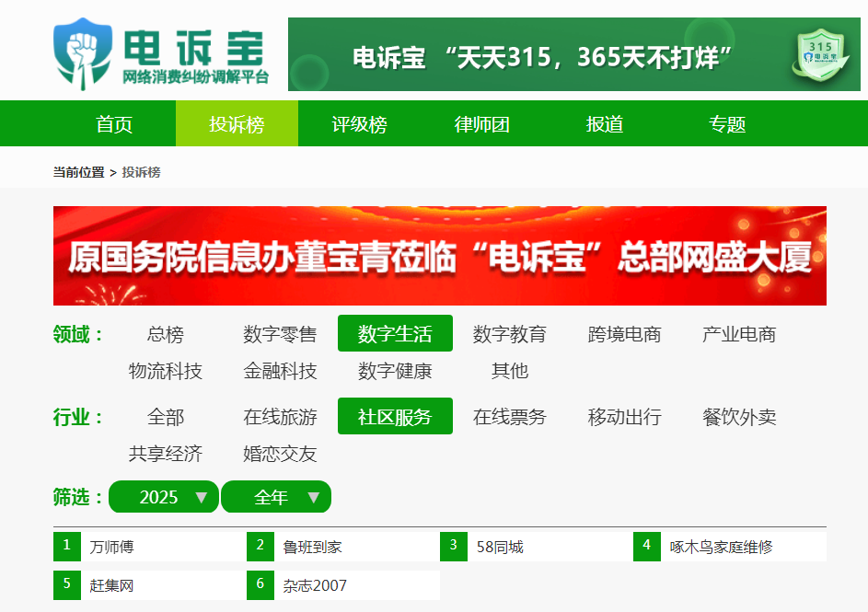Go to the 评级榜 tab
This screenshot has height=612, width=868.
(359, 124)
